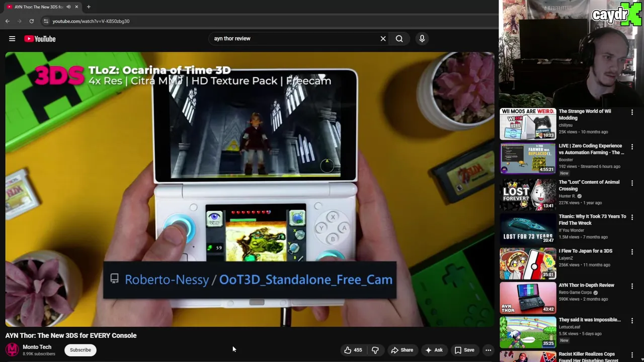Click LettuceLeaf channel name
Screen dimensions: 644x362
coord(570,327)
